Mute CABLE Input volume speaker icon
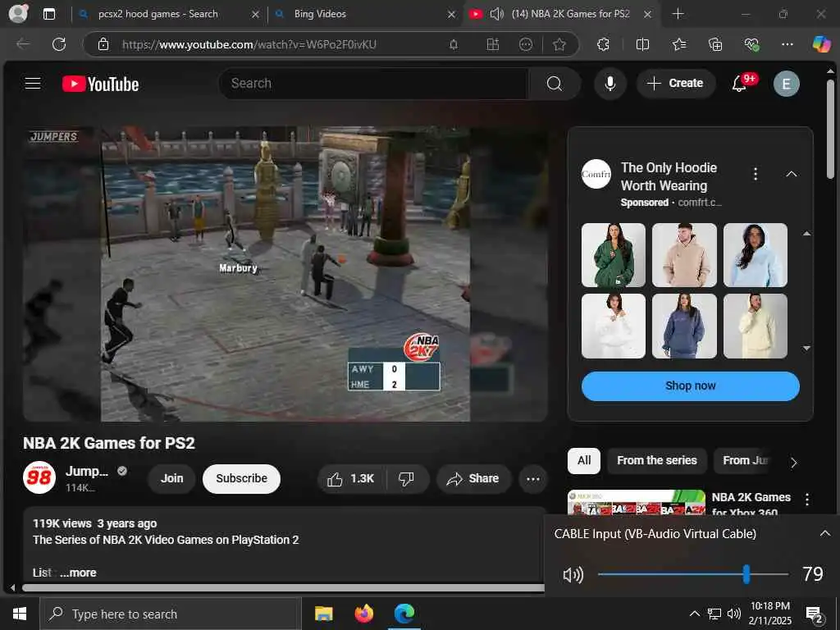Viewport: 840px width, 630px height. 573,575
